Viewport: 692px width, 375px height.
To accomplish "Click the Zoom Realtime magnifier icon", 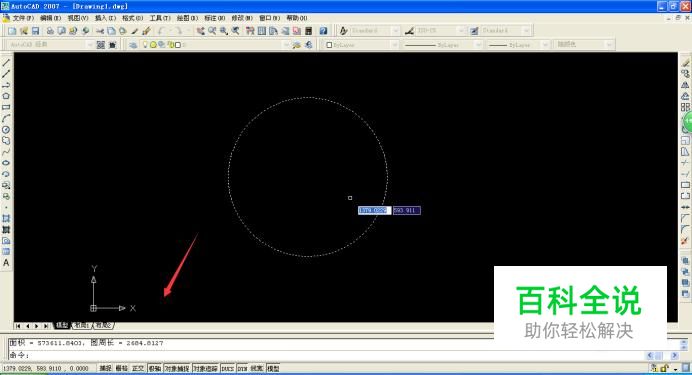I will click(x=212, y=31).
